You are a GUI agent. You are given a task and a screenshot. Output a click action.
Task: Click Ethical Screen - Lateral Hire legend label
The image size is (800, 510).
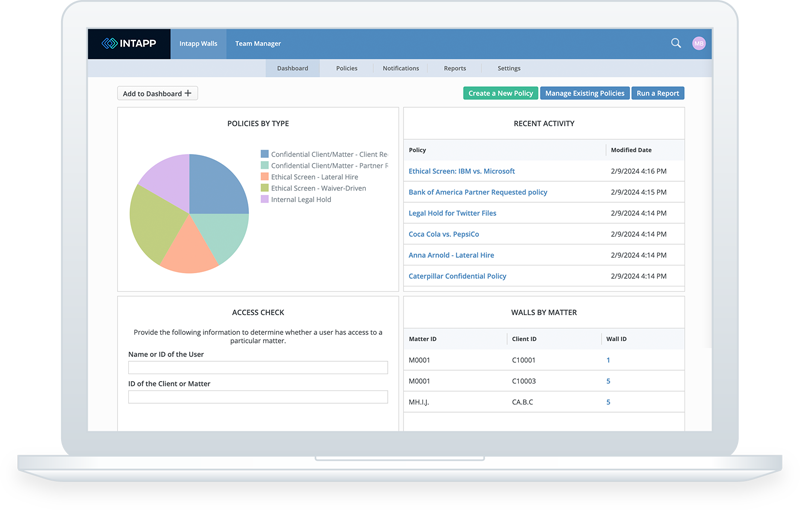[314, 177]
